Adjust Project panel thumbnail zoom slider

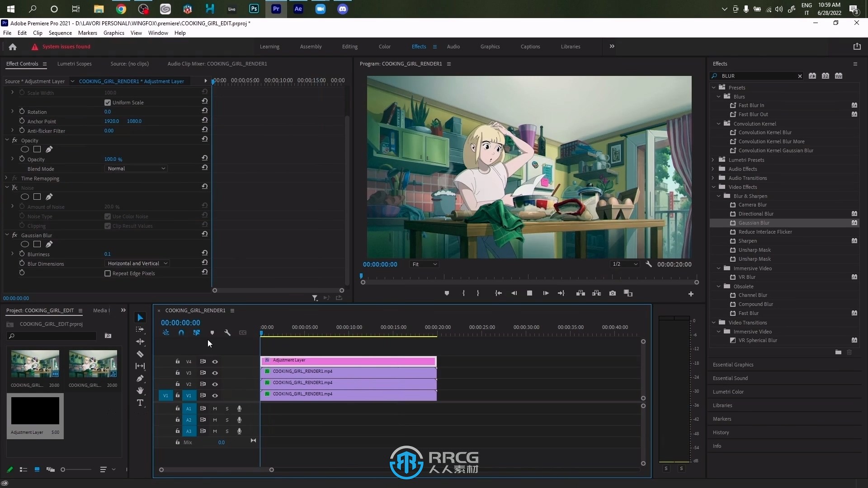point(63,469)
